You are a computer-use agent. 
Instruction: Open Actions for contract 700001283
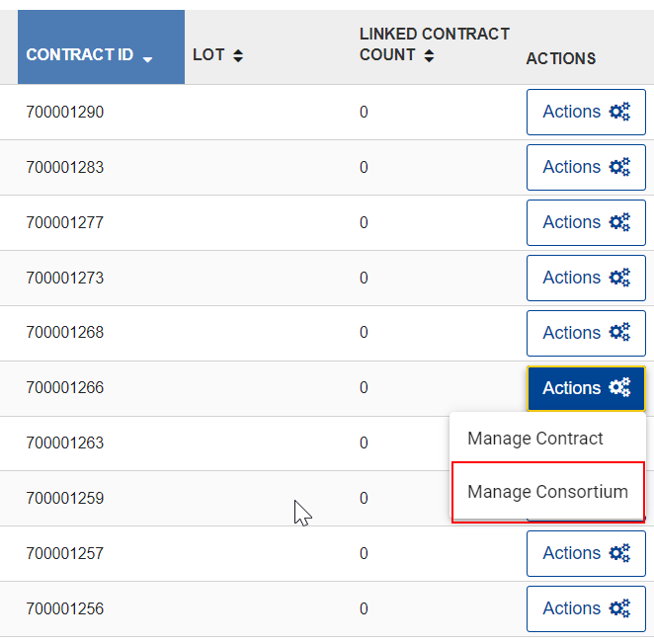click(586, 167)
